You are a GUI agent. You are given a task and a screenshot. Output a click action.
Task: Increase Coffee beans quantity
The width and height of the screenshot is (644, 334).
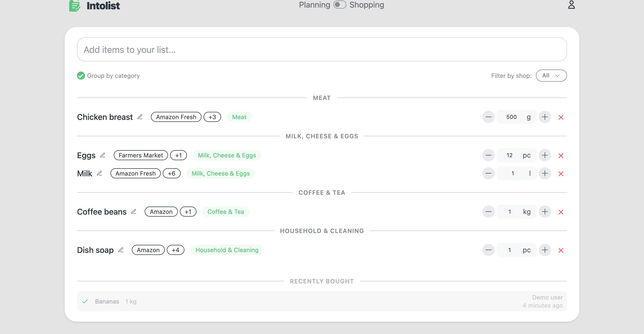(x=545, y=212)
